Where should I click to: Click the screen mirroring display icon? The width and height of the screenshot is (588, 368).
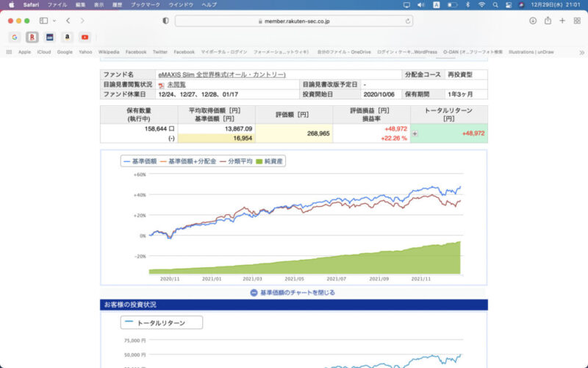coord(406,5)
